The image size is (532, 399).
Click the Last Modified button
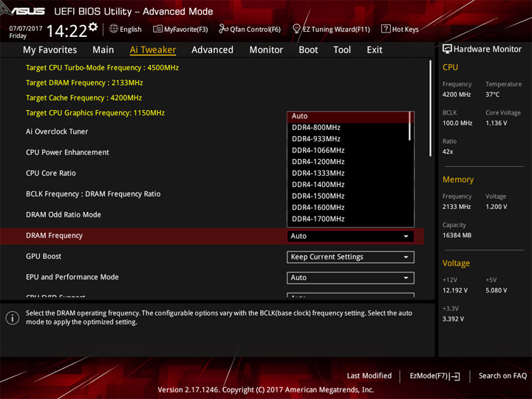click(x=369, y=376)
